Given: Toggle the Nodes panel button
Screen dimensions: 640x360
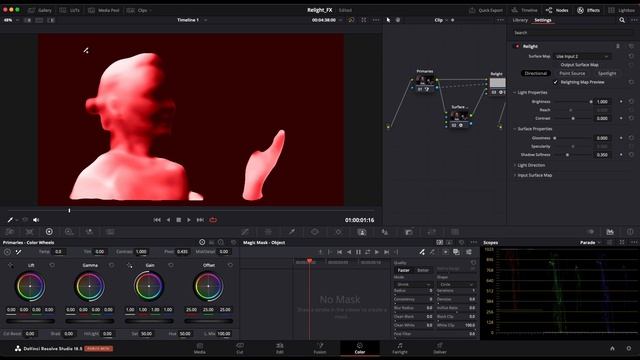Looking at the screenshot, I should [557, 10].
